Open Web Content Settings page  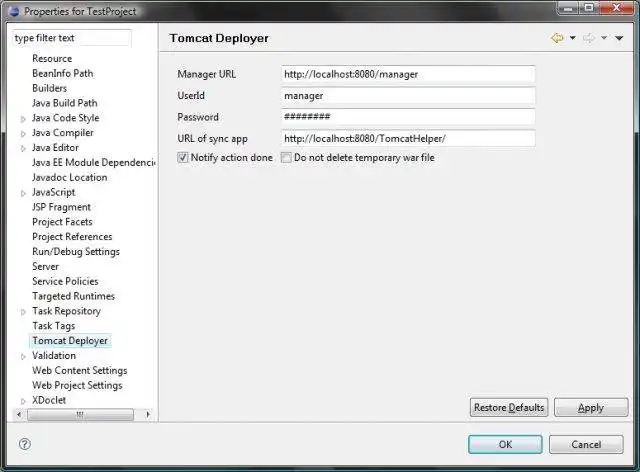click(x=80, y=370)
